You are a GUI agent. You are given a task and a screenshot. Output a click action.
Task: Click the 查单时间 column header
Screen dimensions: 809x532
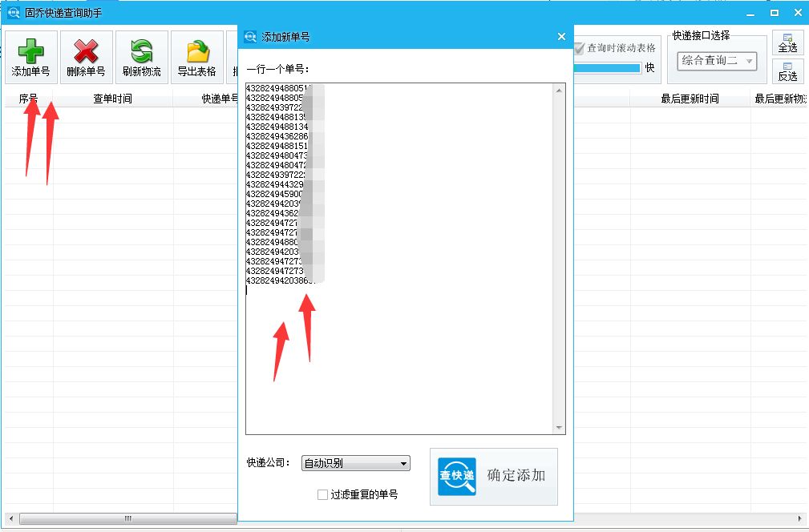pyautogui.click(x=113, y=99)
